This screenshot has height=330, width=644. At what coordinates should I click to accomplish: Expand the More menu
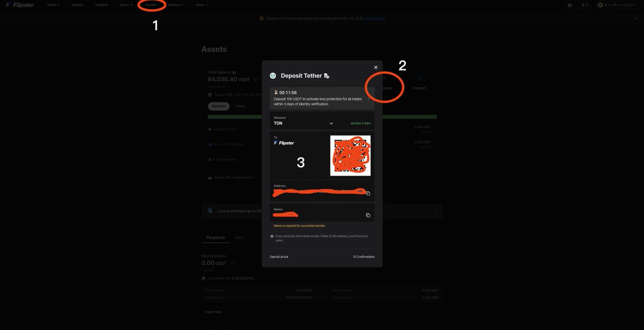tap(201, 4)
